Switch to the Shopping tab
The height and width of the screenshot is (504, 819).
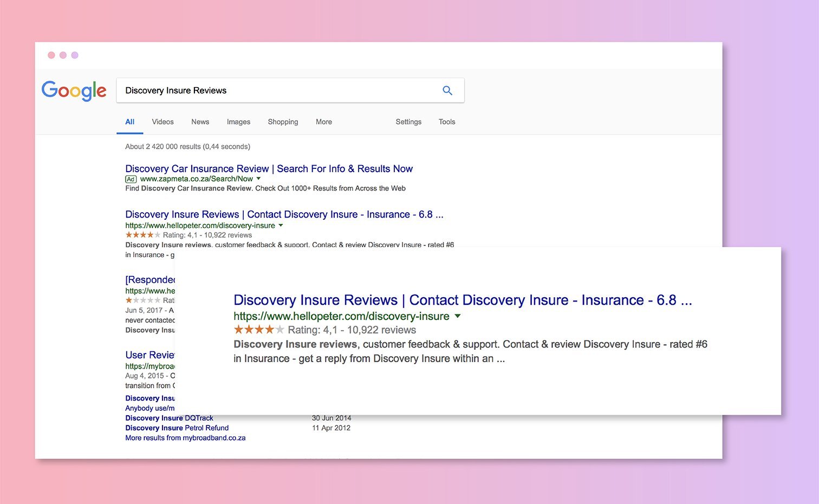coord(283,122)
